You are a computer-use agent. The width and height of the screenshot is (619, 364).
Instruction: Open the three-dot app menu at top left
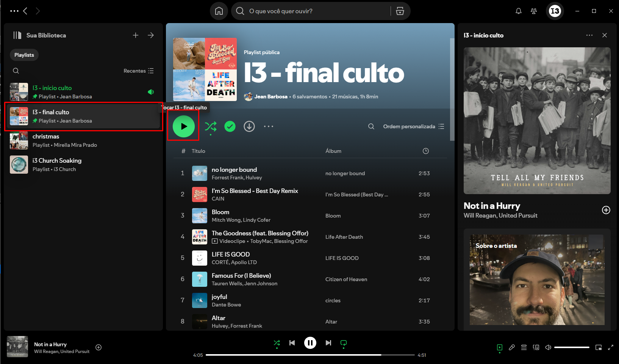click(x=14, y=11)
